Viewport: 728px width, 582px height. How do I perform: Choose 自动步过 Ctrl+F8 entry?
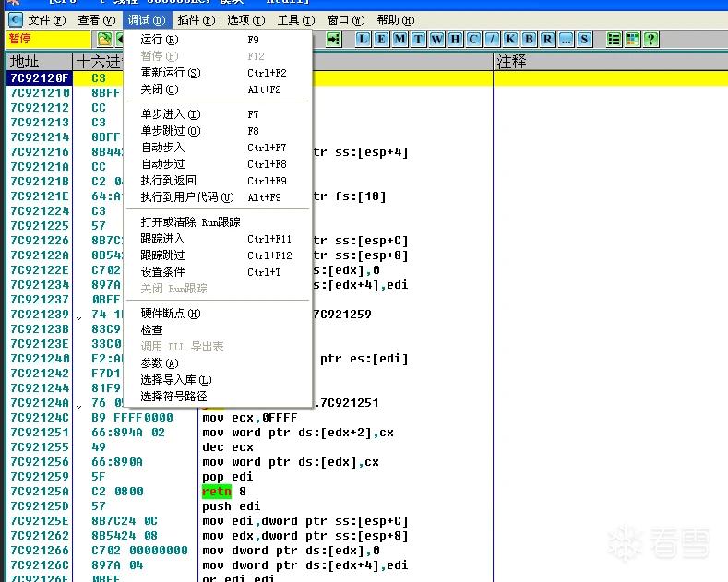click(218, 164)
